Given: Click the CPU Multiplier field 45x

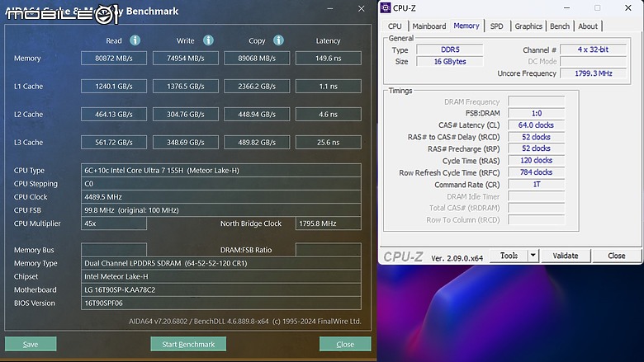Looking at the screenshot, I should coord(114,223).
